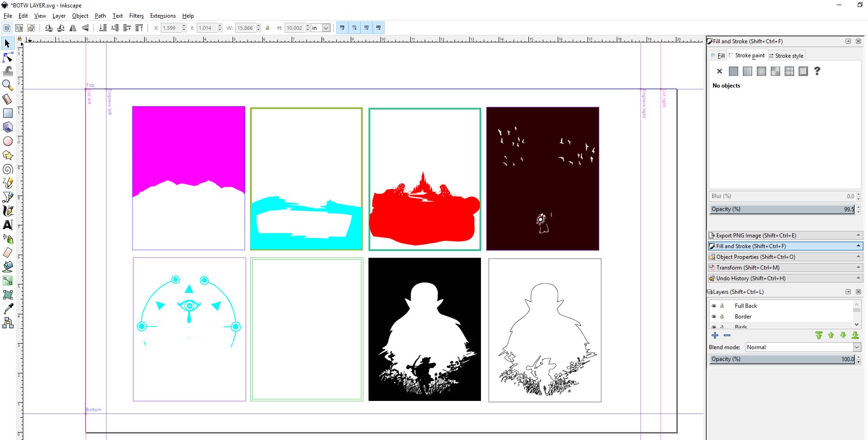The height and width of the screenshot is (440, 868).
Task: Pick the Connector tool
Action: (7, 323)
